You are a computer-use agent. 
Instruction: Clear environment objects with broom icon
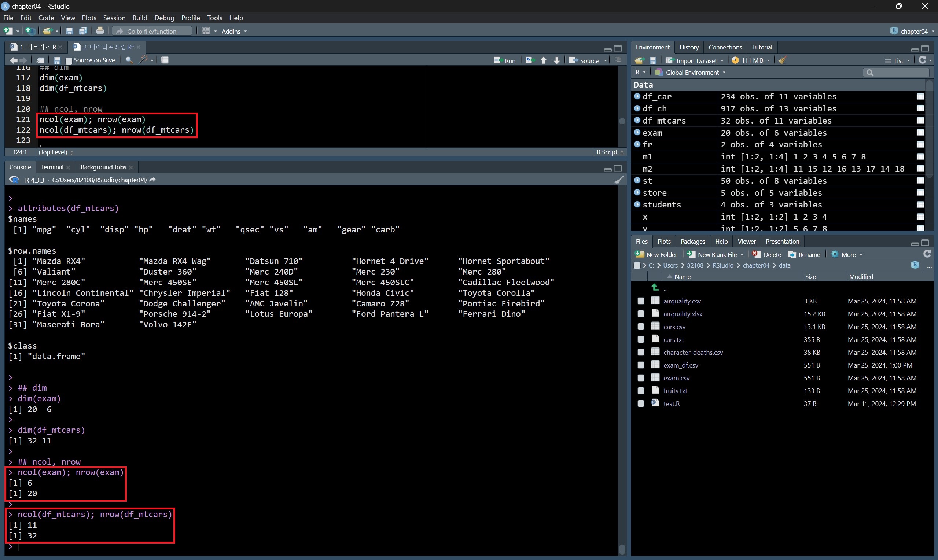[783, 60]
